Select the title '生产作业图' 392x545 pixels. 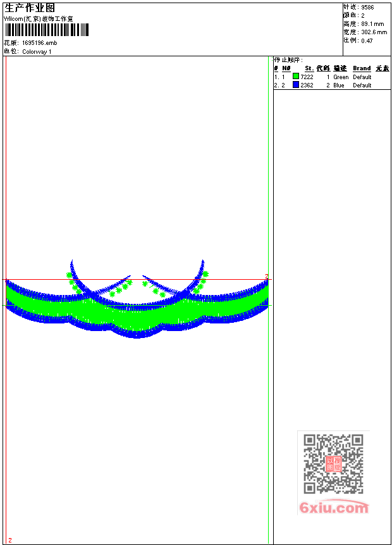tap(30, 8)
